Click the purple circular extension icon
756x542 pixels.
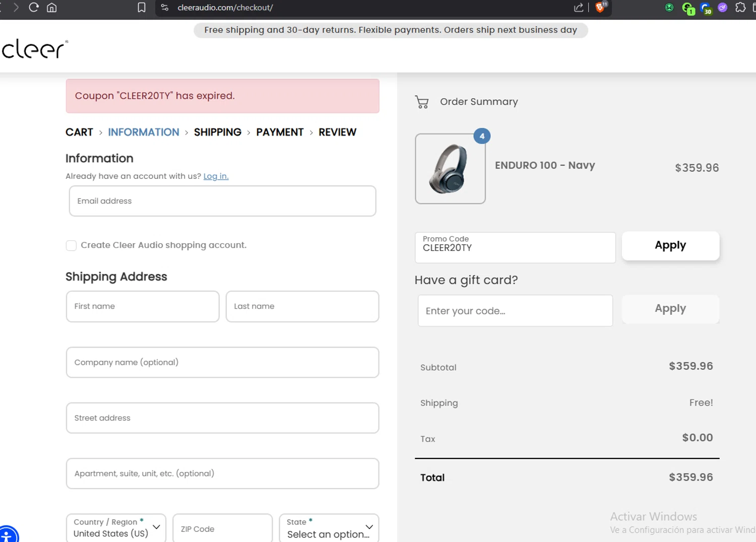tap(723, 8)
